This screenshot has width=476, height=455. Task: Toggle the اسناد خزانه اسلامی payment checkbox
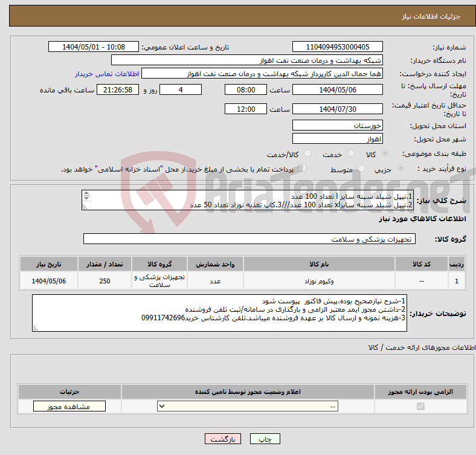(x=303, y=169)
